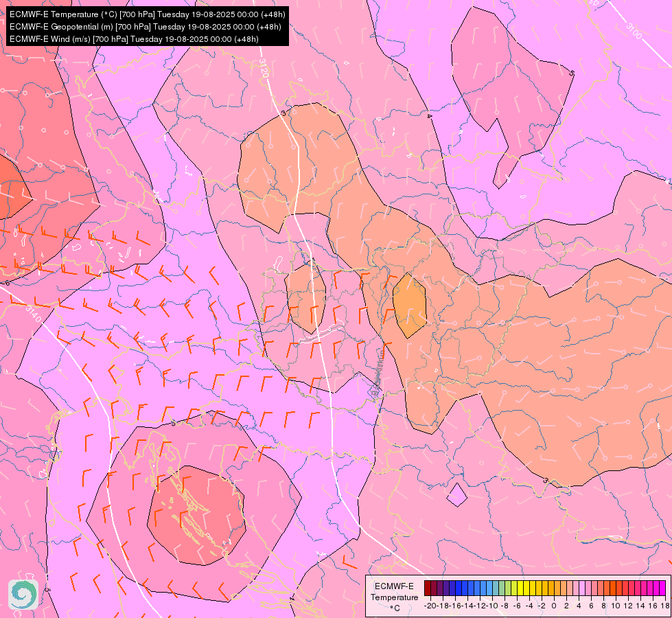This screenshot has height=618, width=672.
Task: Click the legend tick label "10"
Action: [x=616, y=606]
